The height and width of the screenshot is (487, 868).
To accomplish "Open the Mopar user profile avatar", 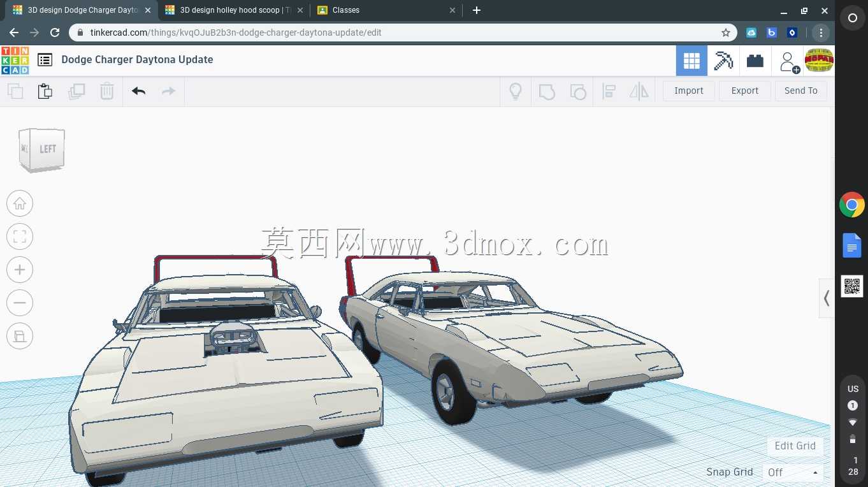I will tap(820, 61).
